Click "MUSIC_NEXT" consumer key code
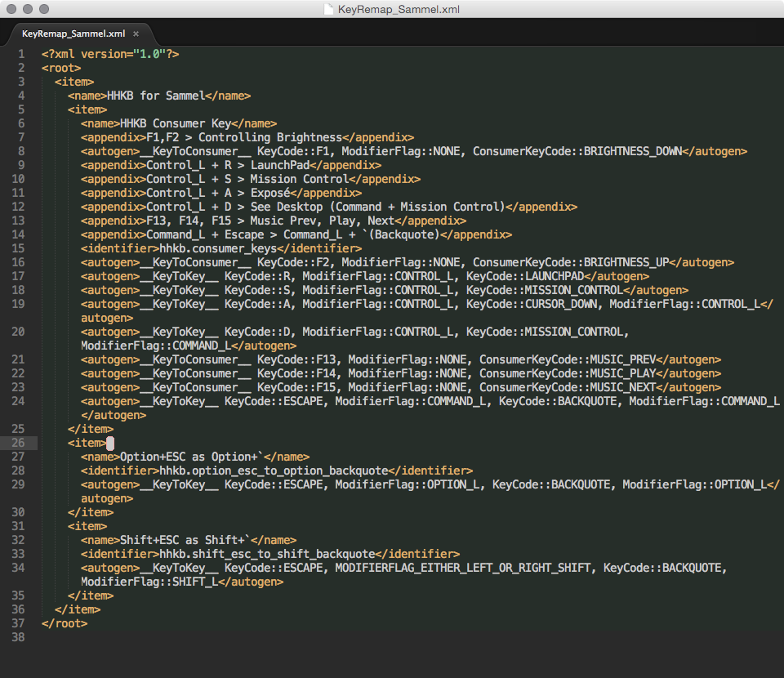The height and width of the screenshot is (678, 784). coord(623,387)
